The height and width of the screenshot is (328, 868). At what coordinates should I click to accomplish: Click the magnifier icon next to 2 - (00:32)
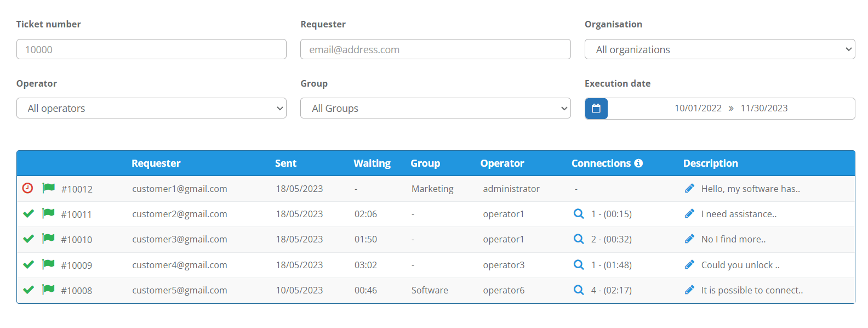point(579,239)
